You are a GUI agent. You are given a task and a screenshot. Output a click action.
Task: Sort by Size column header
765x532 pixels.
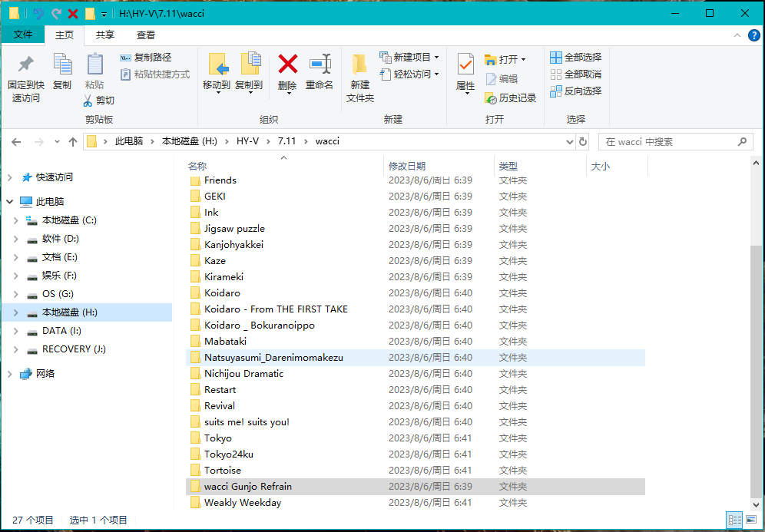pos(618,167)
